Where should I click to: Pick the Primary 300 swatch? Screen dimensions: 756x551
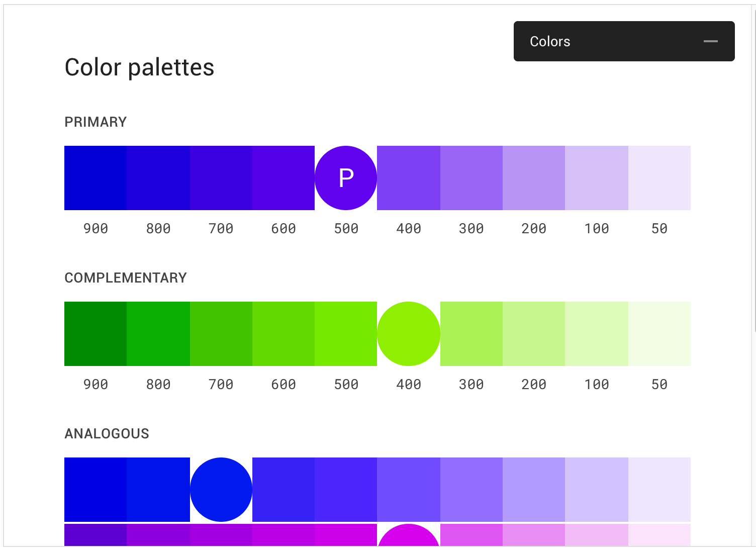pyautogui.click(x=471, y=178)
